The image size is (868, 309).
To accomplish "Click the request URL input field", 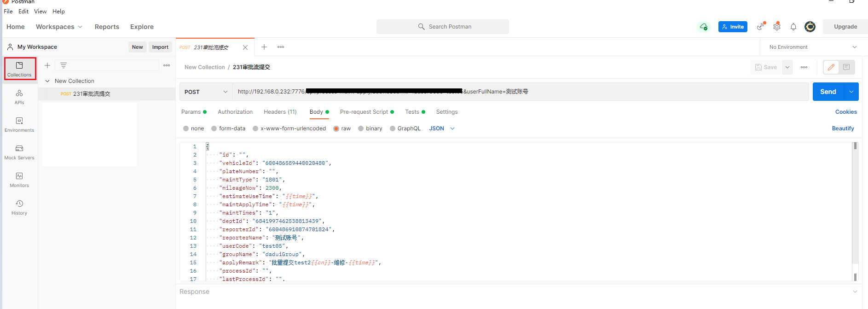I will 521,92.
